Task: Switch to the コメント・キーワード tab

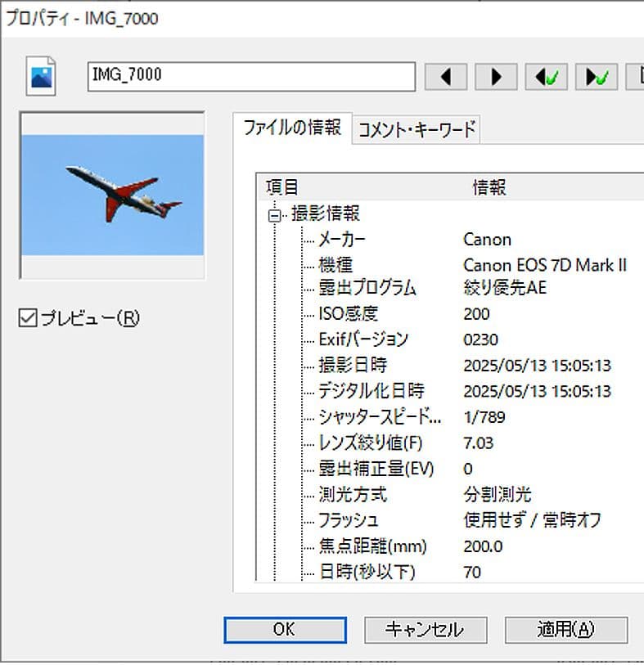Action: [x=417, y=129]
